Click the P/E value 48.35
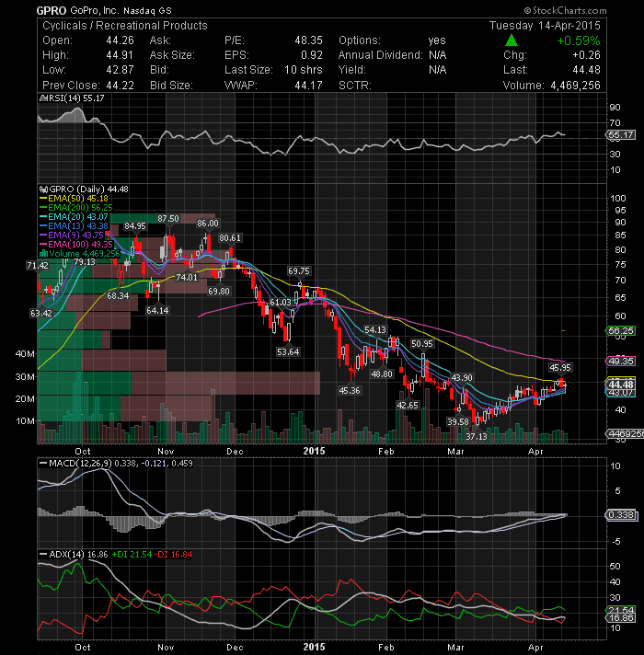 308,40
